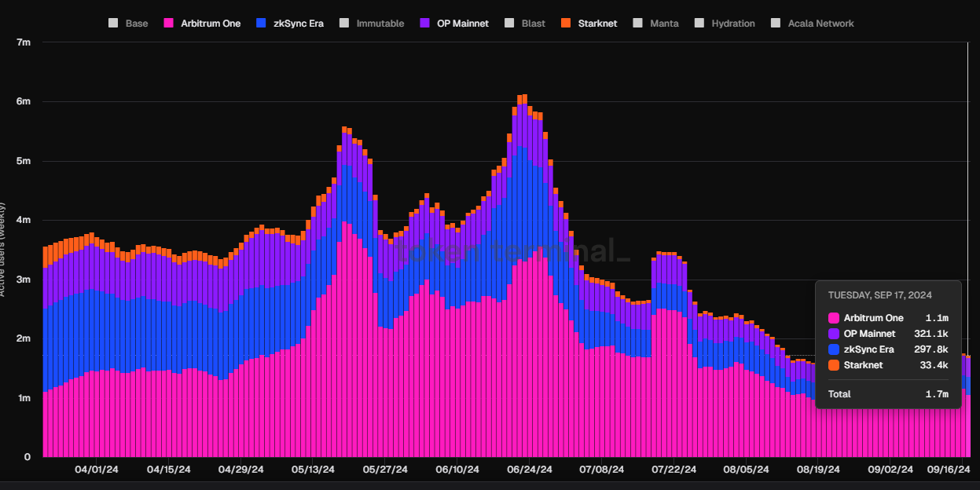Screen dimensions: 980x490
Task: Toggle the Arbitrum One legend series
Action: [202, 24]
